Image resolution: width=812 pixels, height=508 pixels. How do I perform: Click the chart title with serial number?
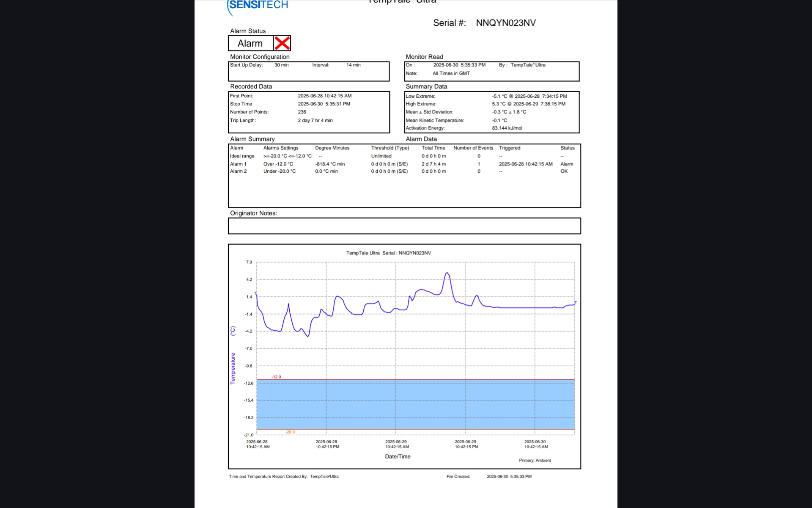point(388,253)
